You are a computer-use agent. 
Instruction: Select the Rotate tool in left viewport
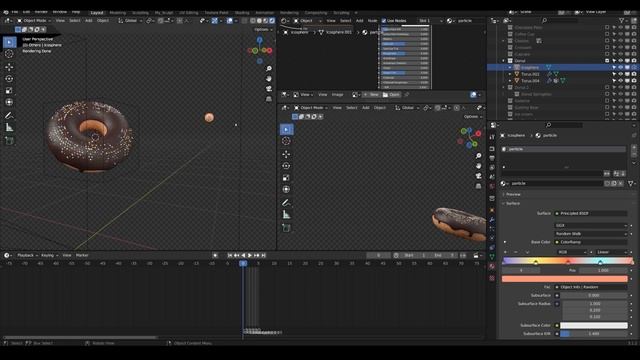[x=9, y=79]
